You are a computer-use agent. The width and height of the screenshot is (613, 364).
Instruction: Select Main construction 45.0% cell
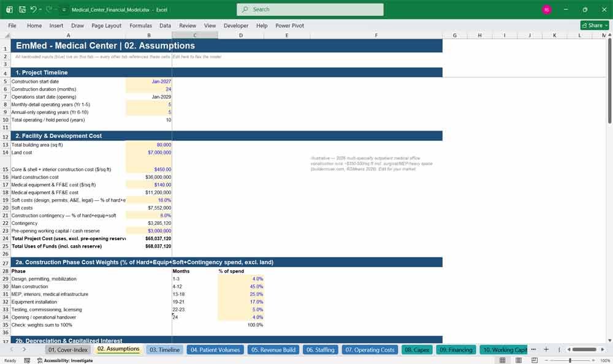click(241, 287)
